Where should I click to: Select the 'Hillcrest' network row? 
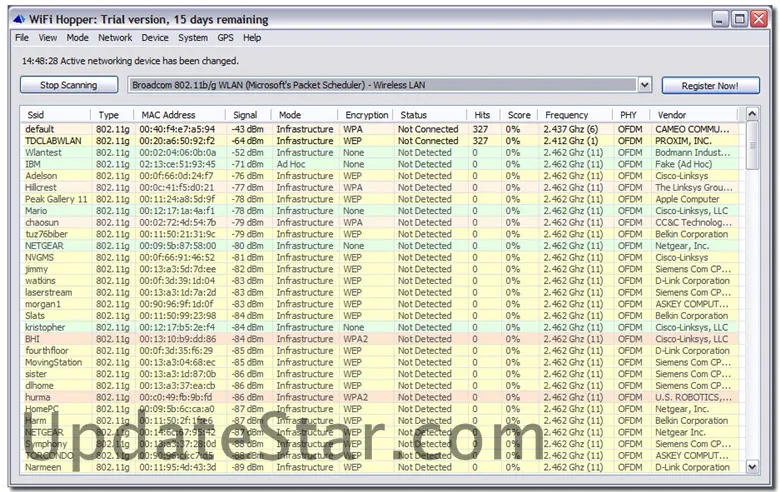coord(383,188)
